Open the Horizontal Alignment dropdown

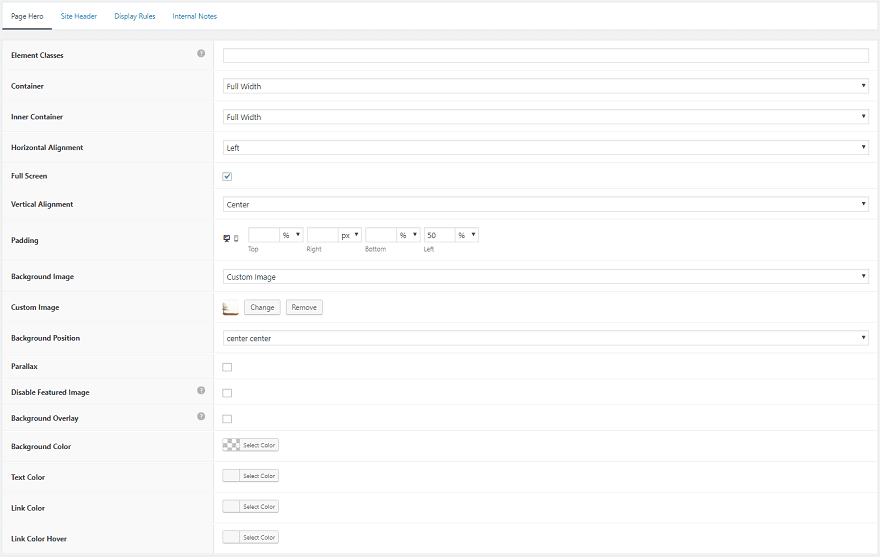[x=545, y=148]
